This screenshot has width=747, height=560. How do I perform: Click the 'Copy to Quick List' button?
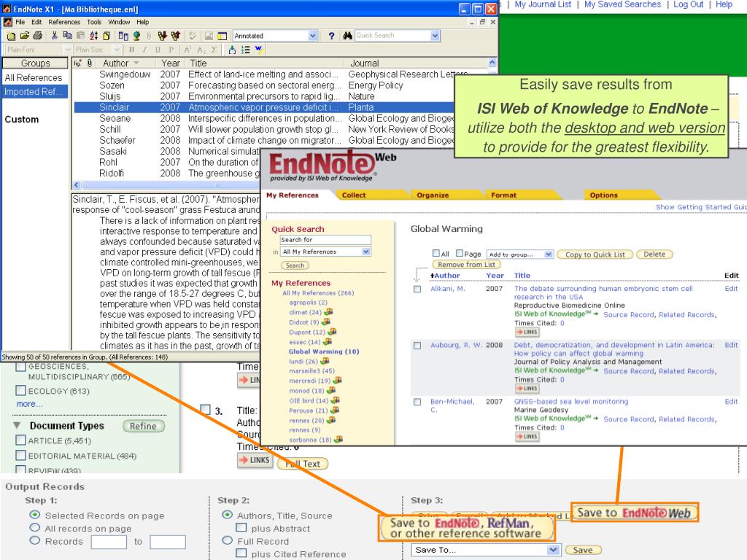pyautogui.click(x=596, y=254)
